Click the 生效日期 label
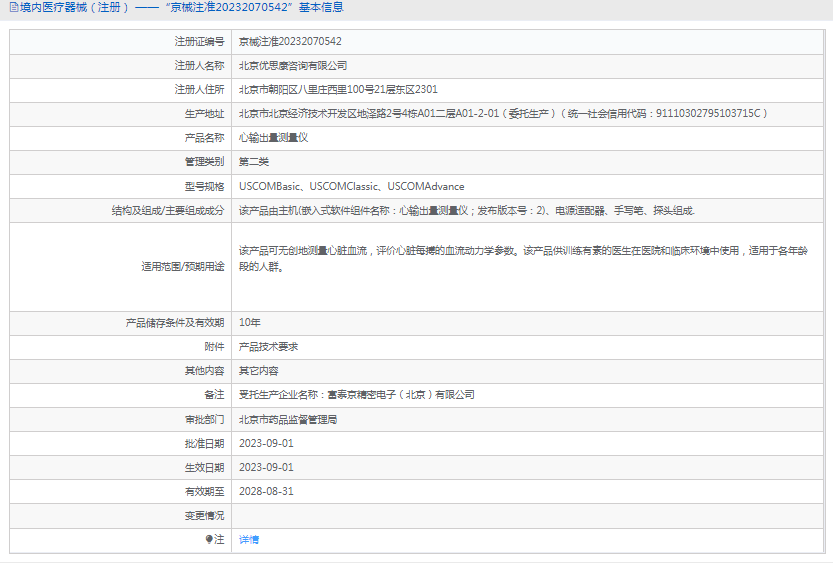The width and height of the screenshot is (833, 563). (x=205, y=467)
